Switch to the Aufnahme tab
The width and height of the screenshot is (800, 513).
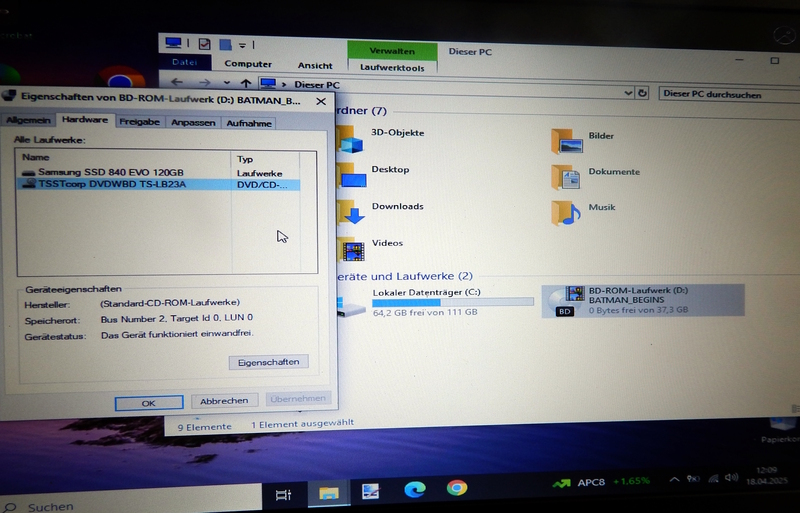[x=248, y=124]
